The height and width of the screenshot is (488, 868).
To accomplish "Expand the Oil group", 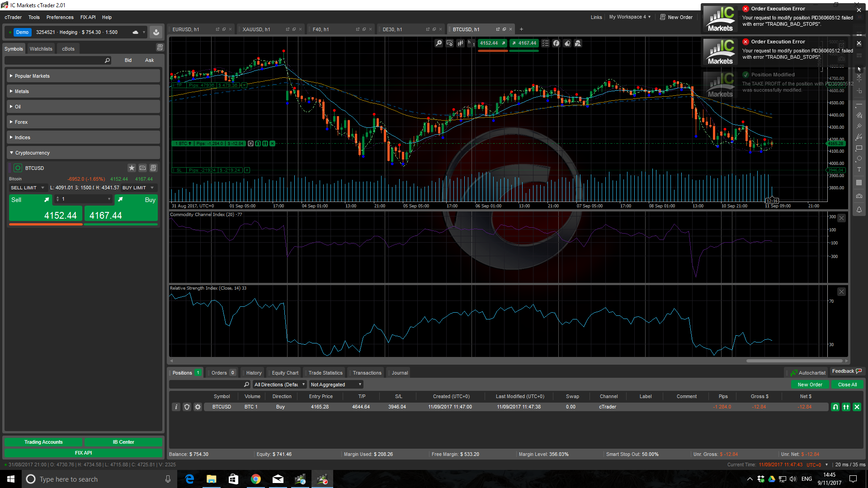I will (84, 107).
